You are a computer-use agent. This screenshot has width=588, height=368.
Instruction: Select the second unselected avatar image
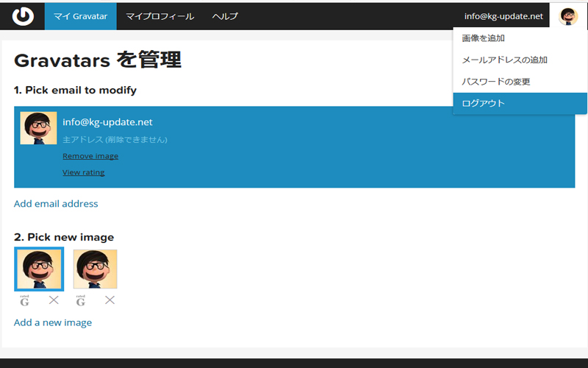coord(96,269)
